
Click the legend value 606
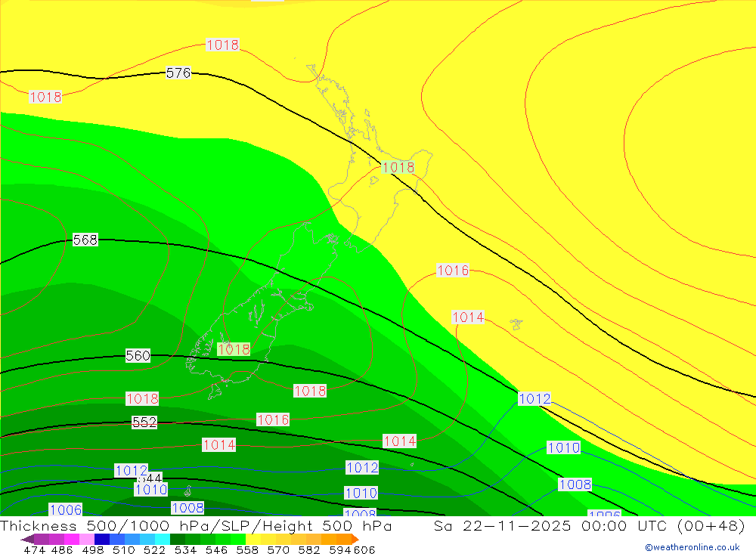[x=364, y=550]
